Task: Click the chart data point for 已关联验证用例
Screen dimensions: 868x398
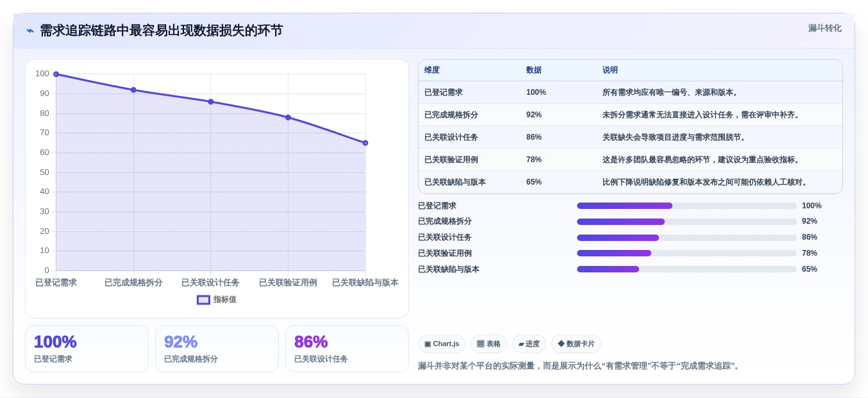Action: coord(288,117)
